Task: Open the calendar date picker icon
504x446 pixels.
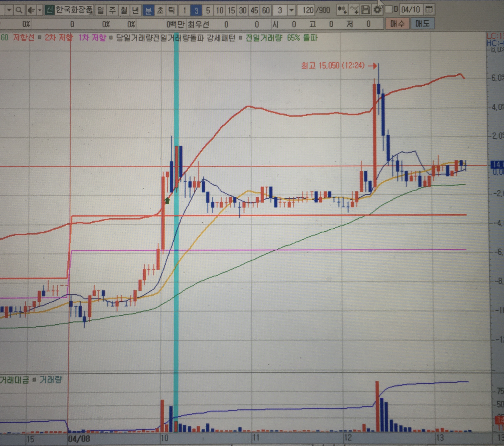Action: pyautogui.click(x=429, y=10)
